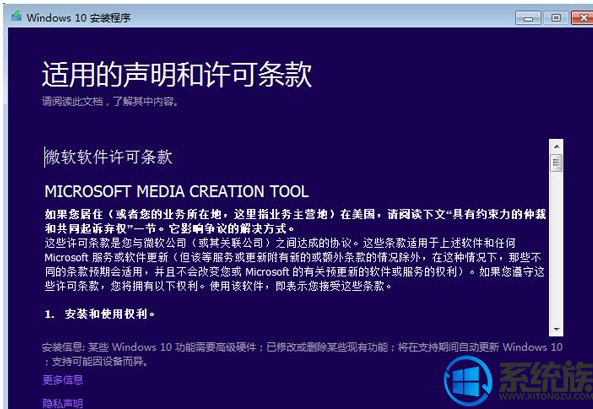Open the 隐私声明 link

[62, 403]
